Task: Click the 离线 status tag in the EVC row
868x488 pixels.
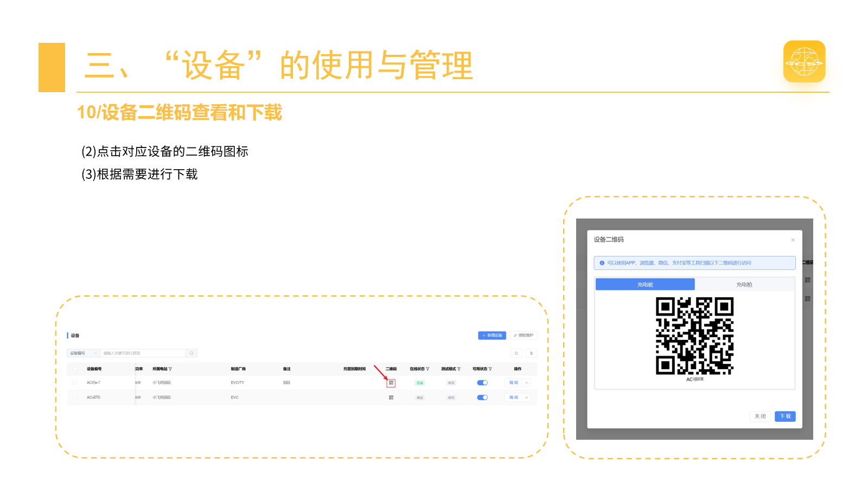Action: (x=420, y=397)
